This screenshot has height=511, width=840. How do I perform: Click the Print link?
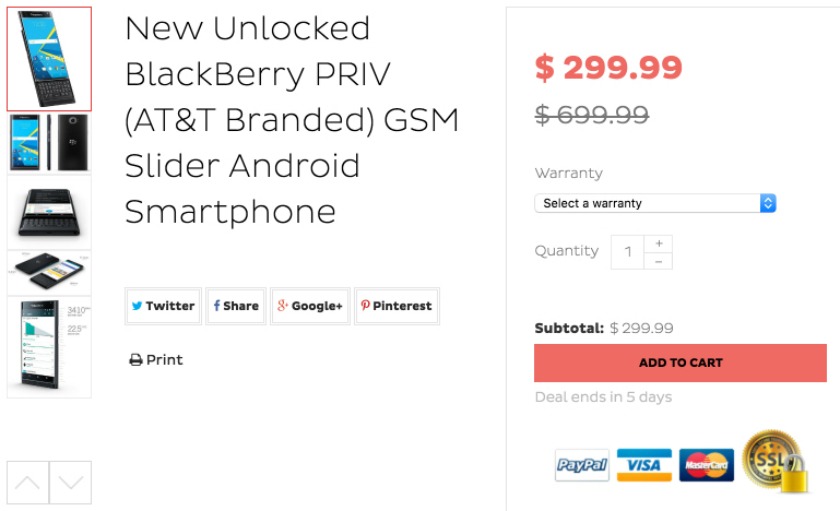156,360
